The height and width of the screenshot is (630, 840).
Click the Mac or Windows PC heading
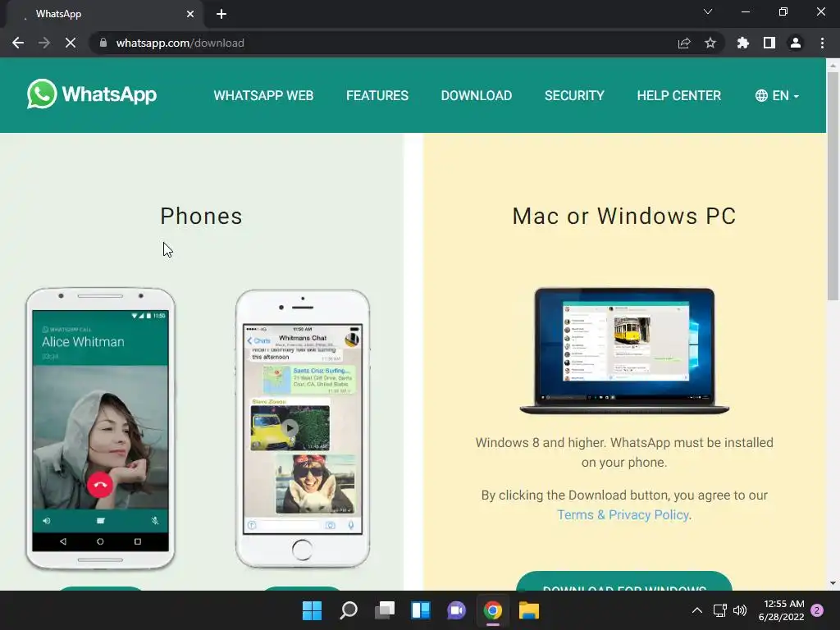coord(624,216)
